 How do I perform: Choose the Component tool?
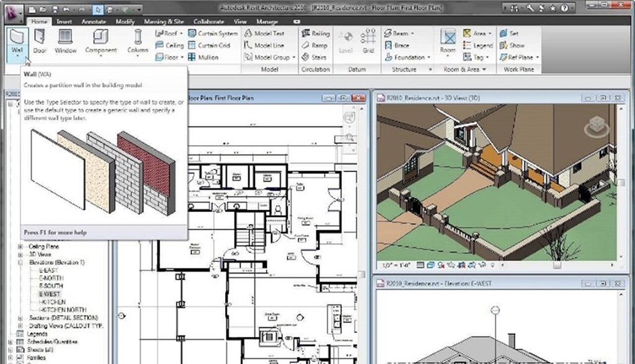pos(101,43)
